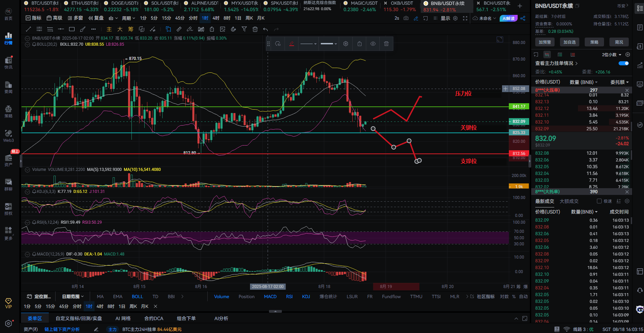Image resolution: width=644 pixels, height=333 pixels.
Task: Click the 加自选 button
Action: click(569, 42)
